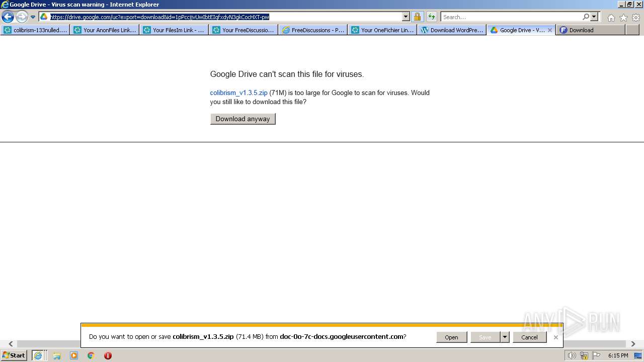View the security lock report icon
This screenshot has height=362, width=644.
[x=417, y=17]
